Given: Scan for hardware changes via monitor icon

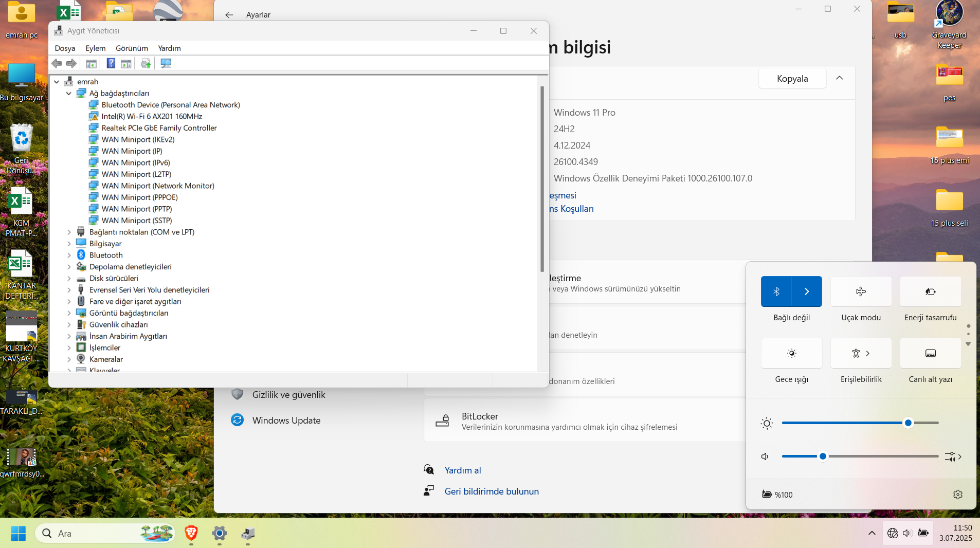Looking at the screenshot, I should pos(166,63).
